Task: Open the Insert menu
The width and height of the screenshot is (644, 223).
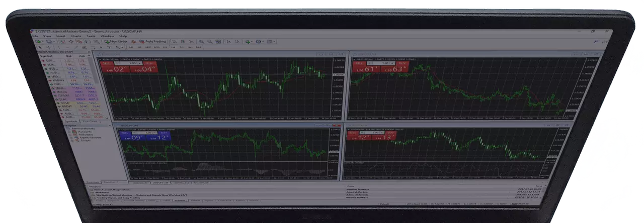Action: (61, 36)
